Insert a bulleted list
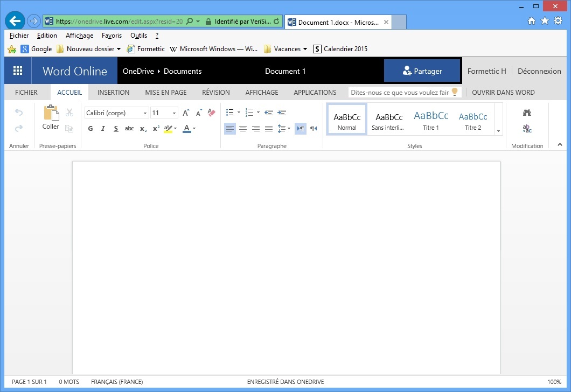The height and width of the screenshot is (392, 571). pos(230,113)
